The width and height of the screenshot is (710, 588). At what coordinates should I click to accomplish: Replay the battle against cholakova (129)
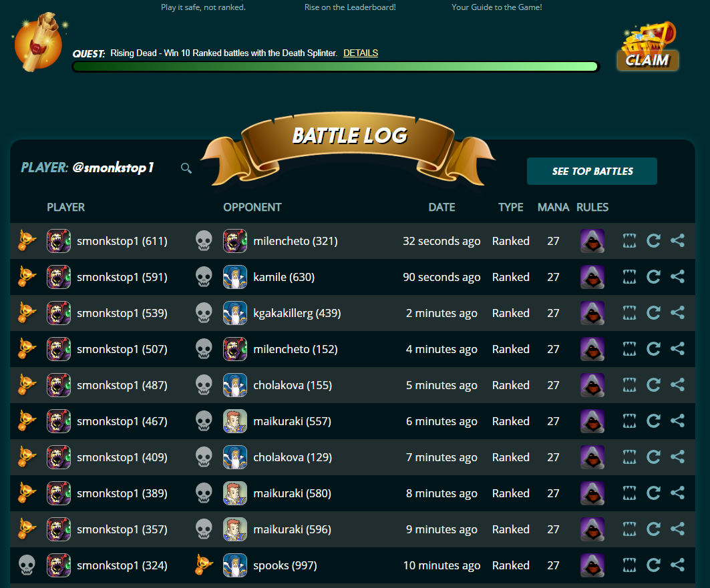pos(653,457)
